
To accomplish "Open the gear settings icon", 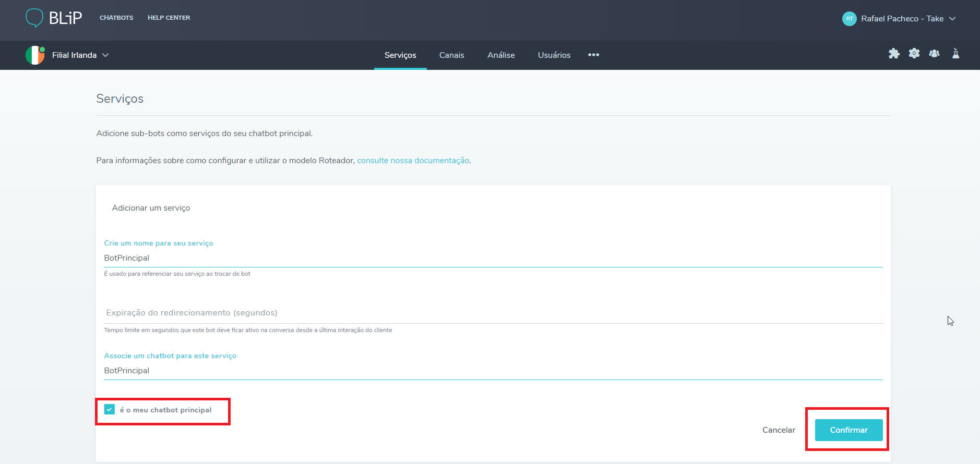I will point(914,54).
